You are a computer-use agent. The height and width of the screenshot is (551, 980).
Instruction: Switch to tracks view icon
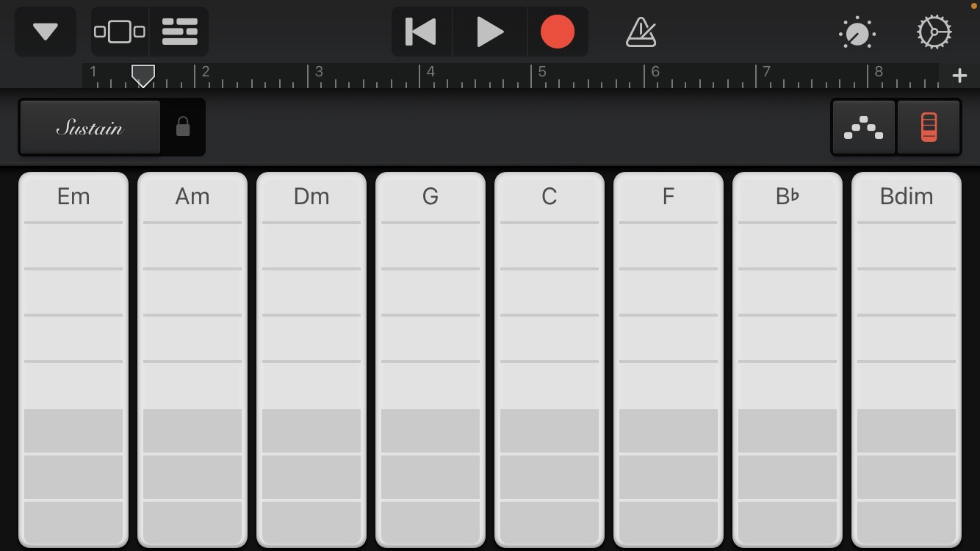(x=180, y=32)
